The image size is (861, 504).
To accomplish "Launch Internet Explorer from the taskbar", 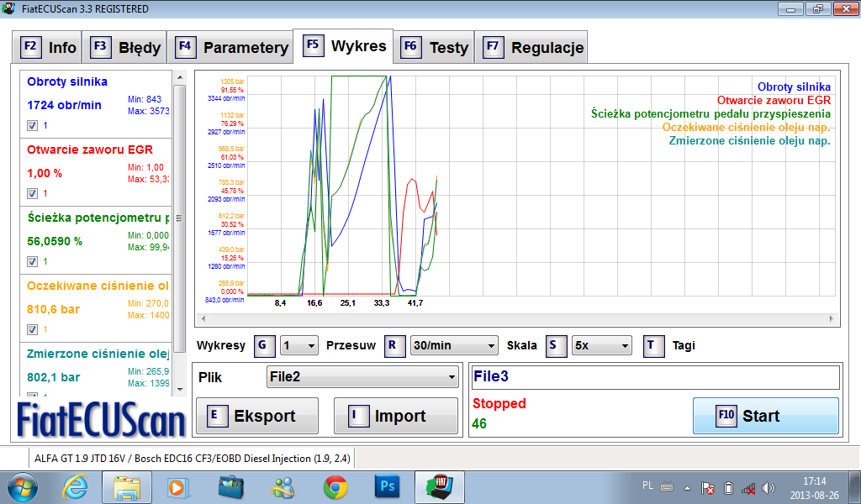I will 76,486.
